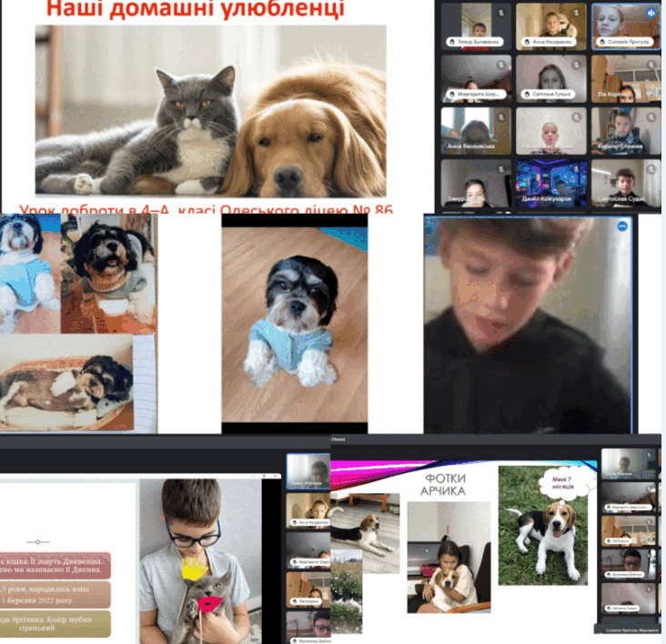This screenshot has width=666, height=644.
Task: Click muted mic icon on Світлана Гулько tile
Action: click(576, 65)
